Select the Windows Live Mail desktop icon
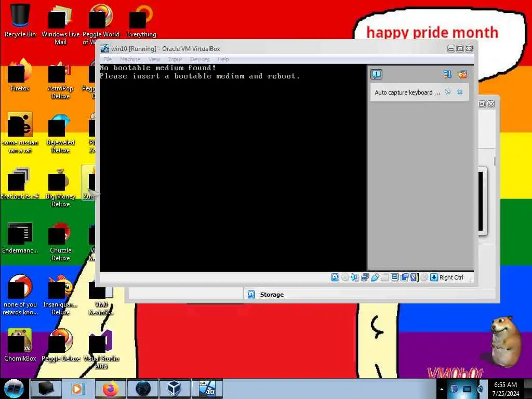532x399 pixels. [60, 24]
